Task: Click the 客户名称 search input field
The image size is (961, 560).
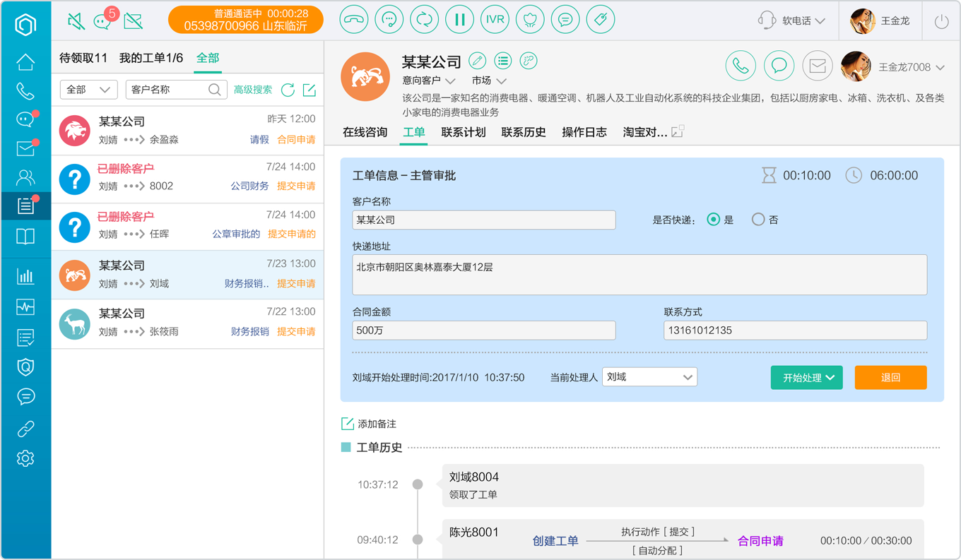Action: (x=176, y=90)
